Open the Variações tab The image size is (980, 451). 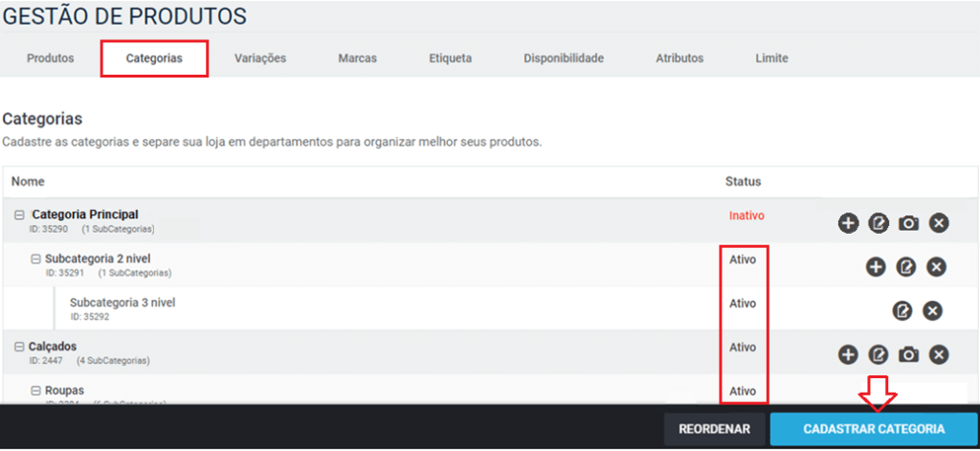260,58
